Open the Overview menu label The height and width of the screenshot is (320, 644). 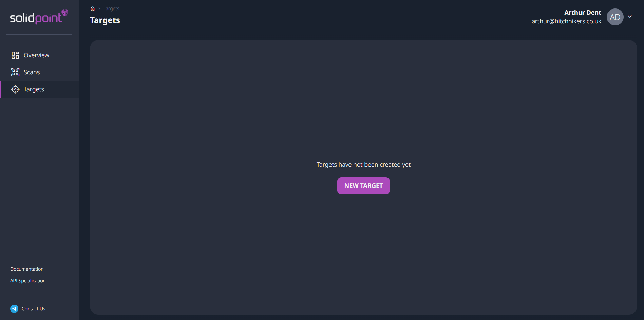click(x=36, y=55)
